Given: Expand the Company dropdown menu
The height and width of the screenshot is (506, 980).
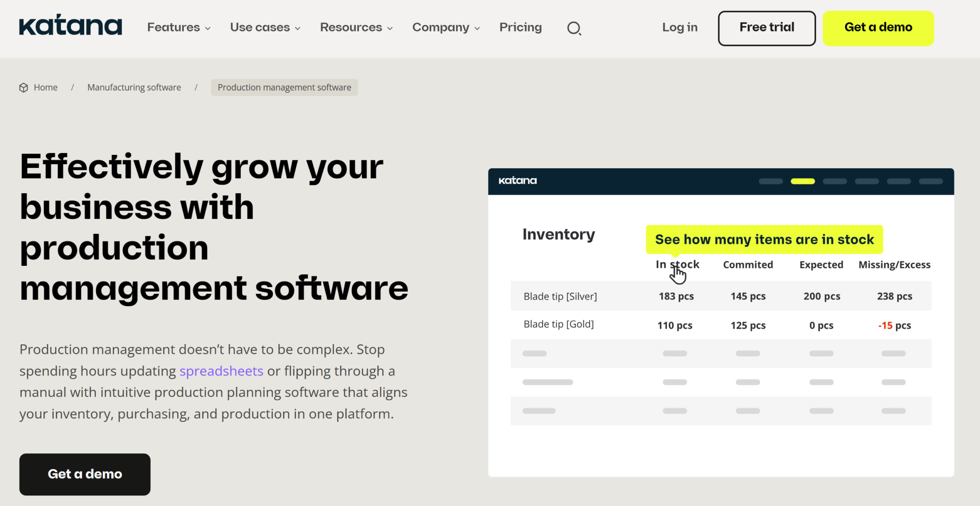Looking at the screenshot, I should pos(446,27).
